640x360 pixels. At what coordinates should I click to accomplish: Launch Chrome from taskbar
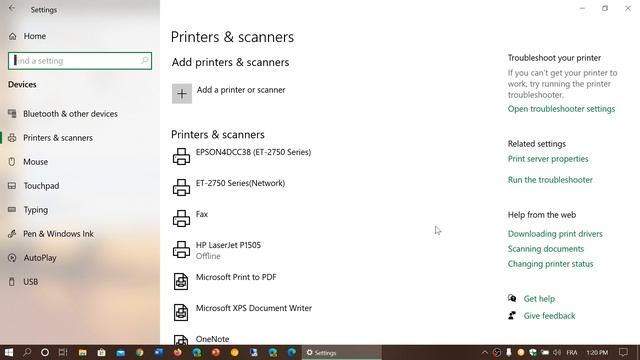[x=140, y=352]
